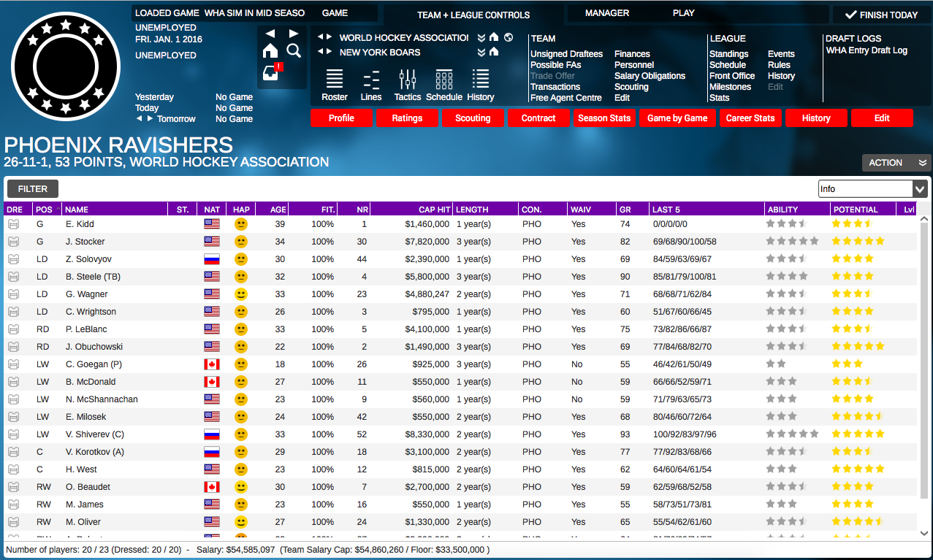Toggle V. Shiverev's dressed status icon

(x=14, y=434)
